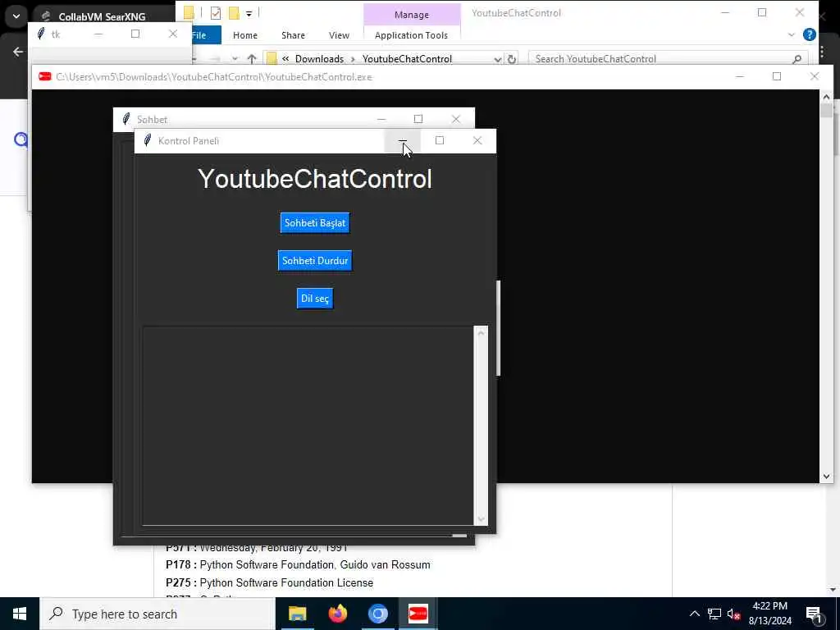Viewport: 840px width, 630px height.
Task: Open File Explorer from the taskbar
Action: [x=297, y=614]
